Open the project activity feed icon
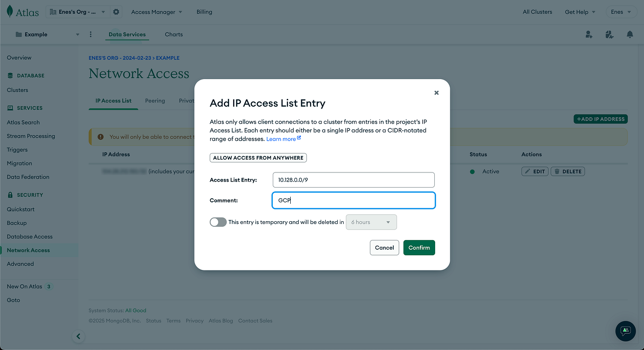644x350 pixels. (609, 34)
